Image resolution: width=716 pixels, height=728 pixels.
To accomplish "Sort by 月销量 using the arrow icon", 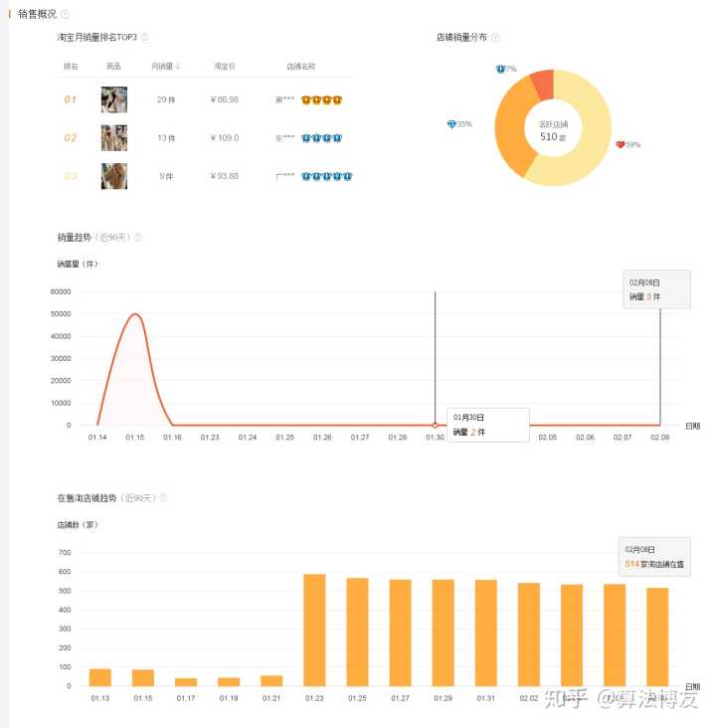I will point(177,66).
